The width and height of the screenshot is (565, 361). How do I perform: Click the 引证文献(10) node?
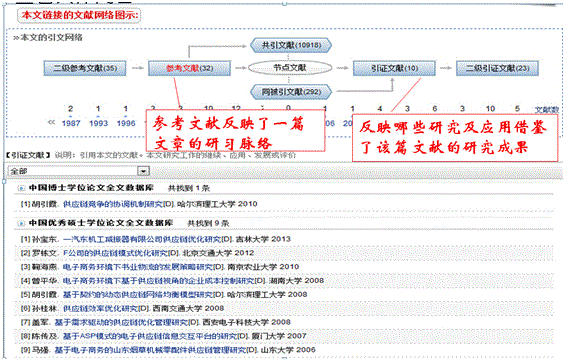point(394,68)
